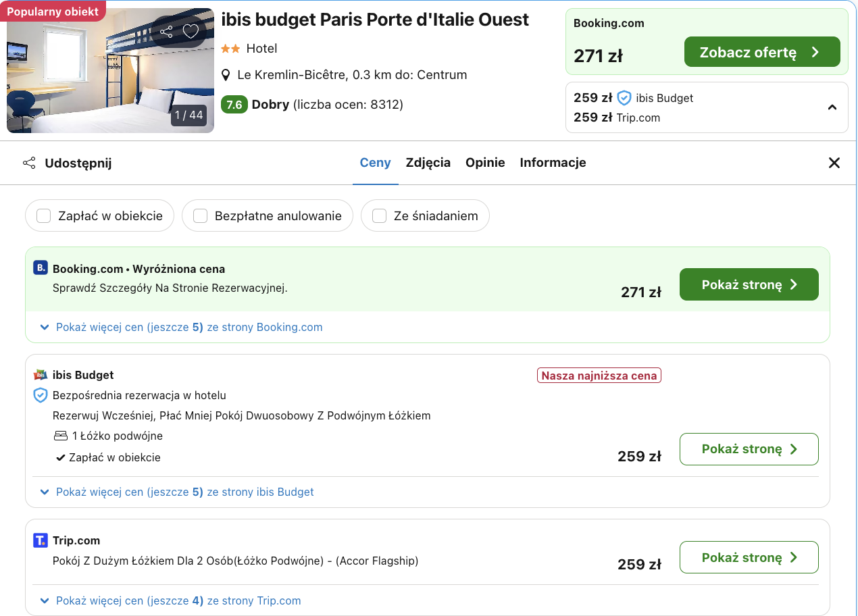858x616 pixels.
Task: Click 'Pokaż stronę' on the ibis Budget offer
Action: point(749,449)
